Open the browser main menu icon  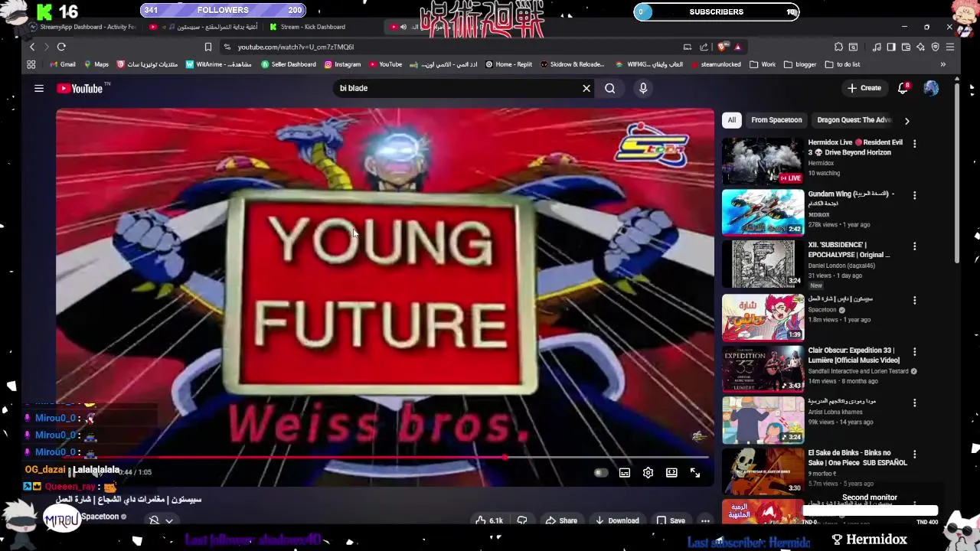point(950,47)
